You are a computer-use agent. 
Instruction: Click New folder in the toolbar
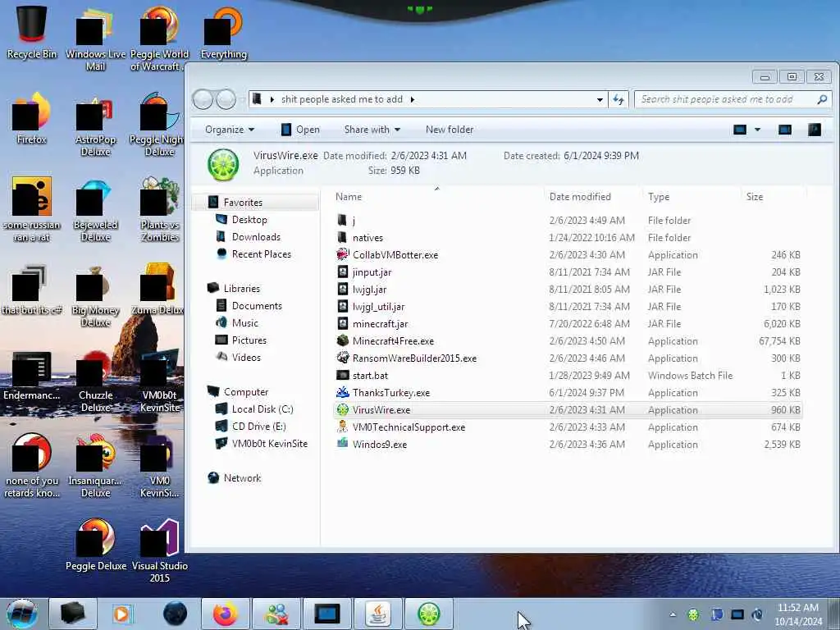(x=450, y=130)
